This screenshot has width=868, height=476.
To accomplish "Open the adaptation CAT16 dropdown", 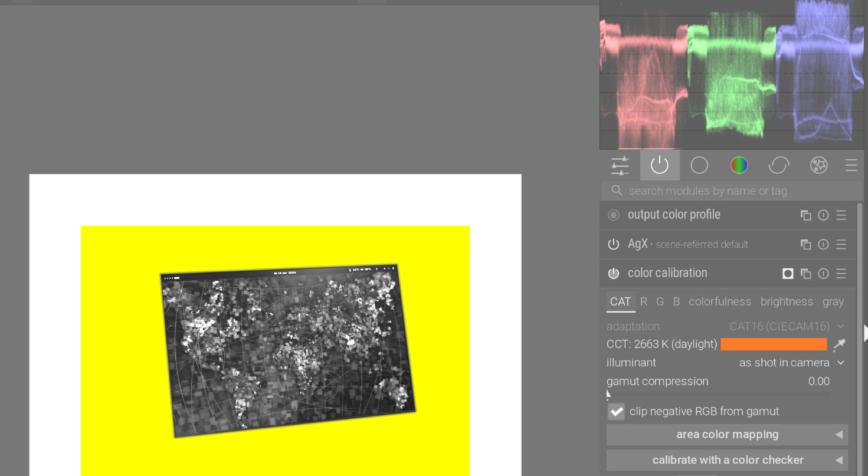I will (x=727, y=326).
